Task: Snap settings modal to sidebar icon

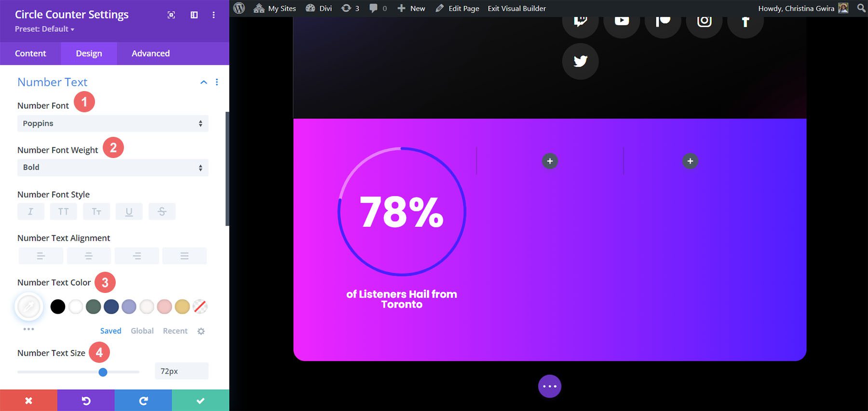Action: click(x=194, y=15)
